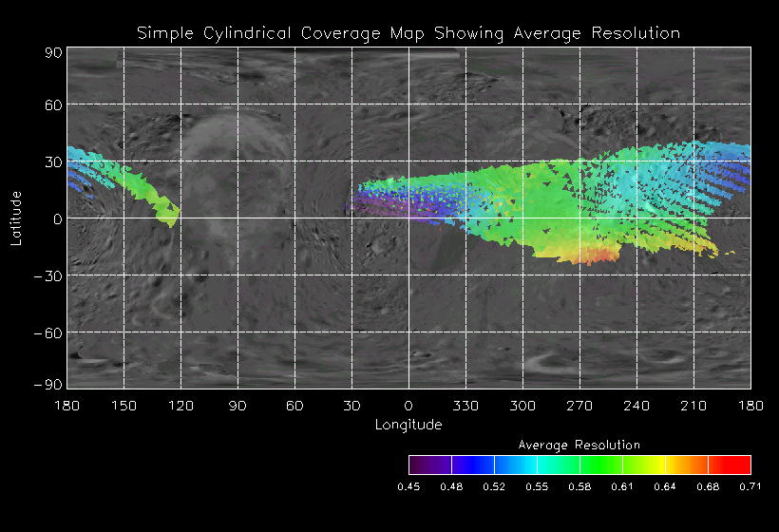The height and width of the screenshot is (532, 779).
Task: Click the map title text
Action: [408, 33]
